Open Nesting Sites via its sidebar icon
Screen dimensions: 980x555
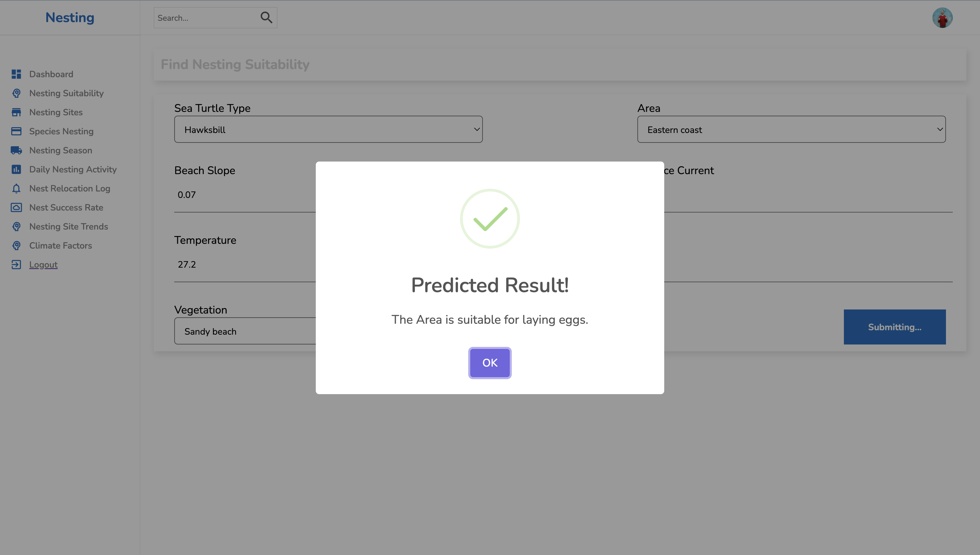point(16,112)
